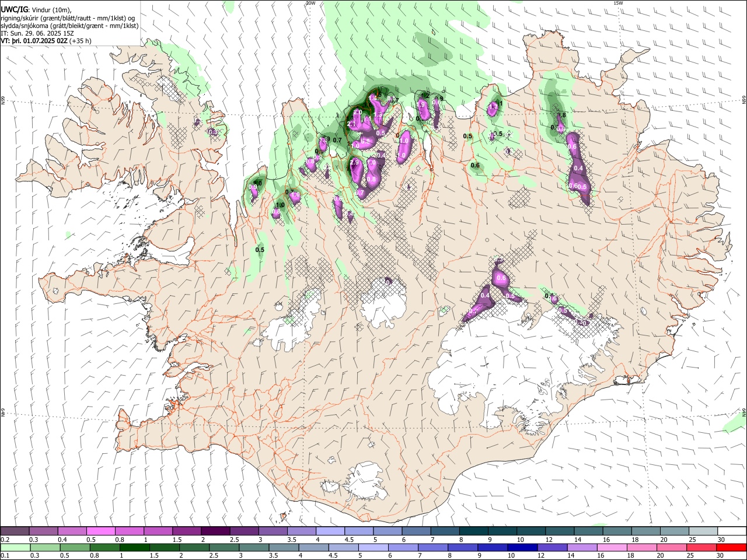The height and width of the screenshot is (560, 747).
Task: Pick upper-row legend swatch starting at 18
Action: 646,531
